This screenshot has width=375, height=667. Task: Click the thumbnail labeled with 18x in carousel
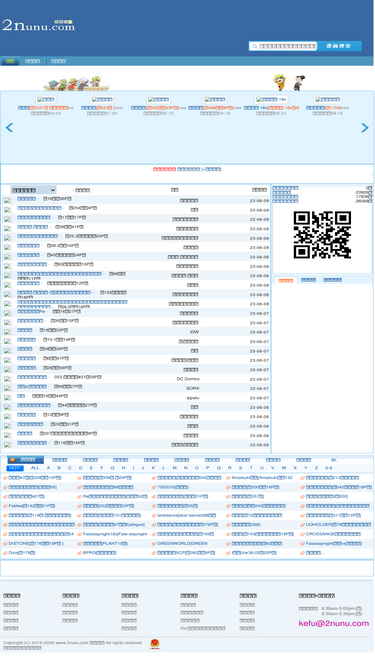271,99
